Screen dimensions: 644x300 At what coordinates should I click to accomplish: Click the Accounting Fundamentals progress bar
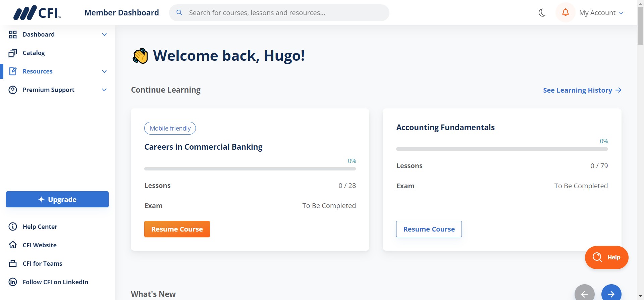coord(502,149)
